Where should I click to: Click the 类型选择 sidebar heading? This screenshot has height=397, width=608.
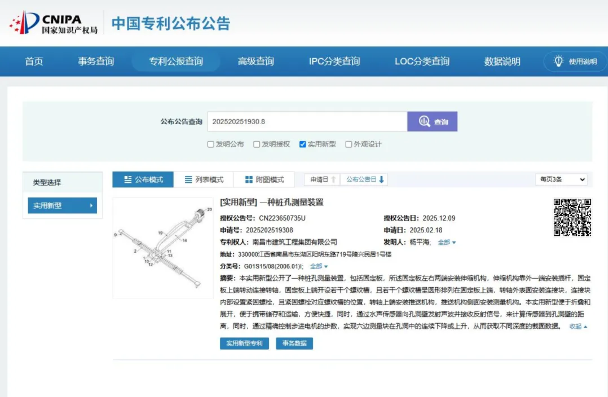point(47,182)
